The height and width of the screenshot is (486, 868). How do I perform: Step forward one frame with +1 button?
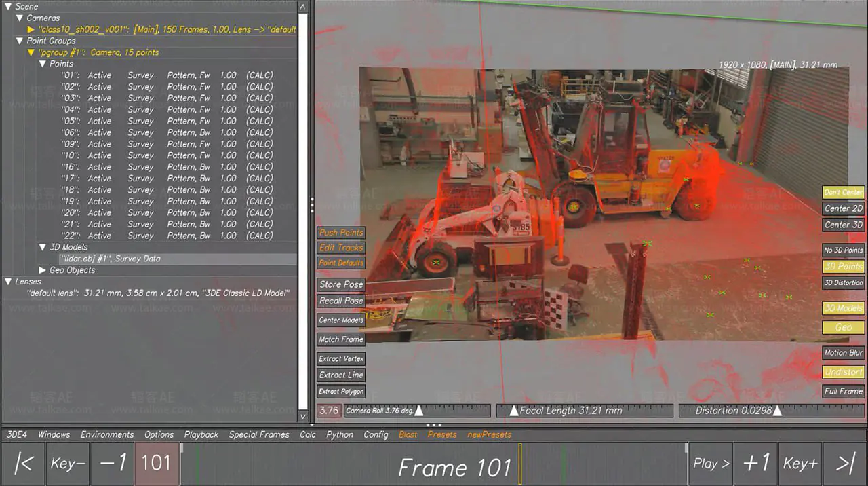point(755,464)
